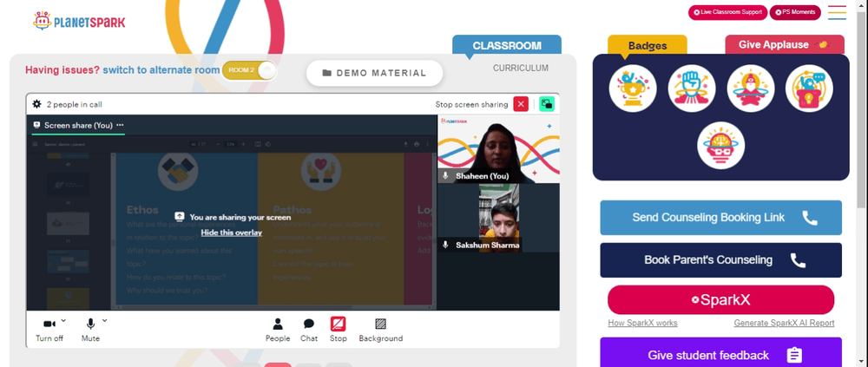Expand camera options chevron
868x367 pixels.
(x=63, y=320)
